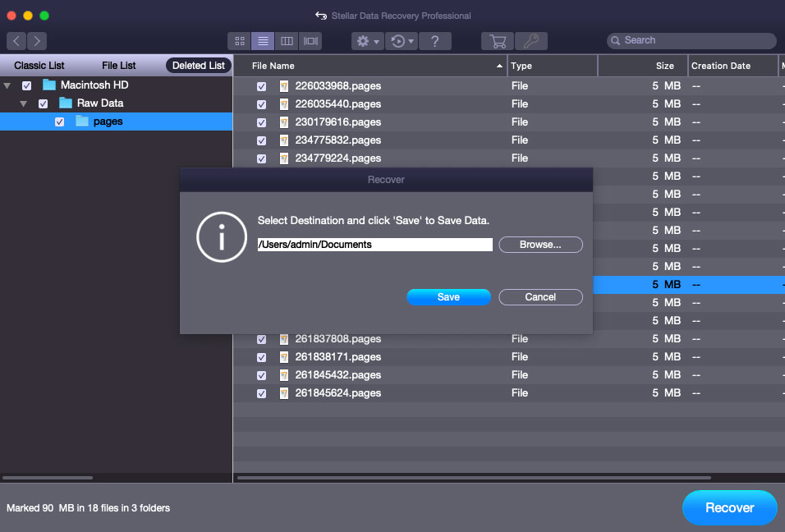Open the File List tab
785x532 pixels.
tap(119, 66)
